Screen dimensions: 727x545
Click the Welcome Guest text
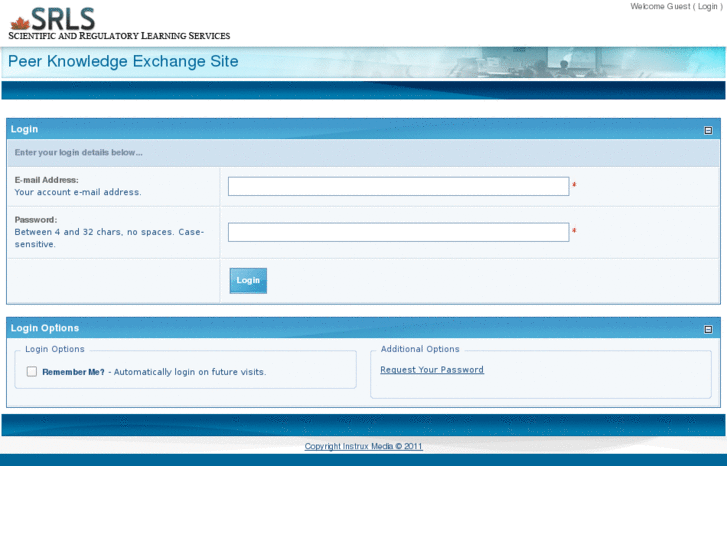click(x=660, y=6)
